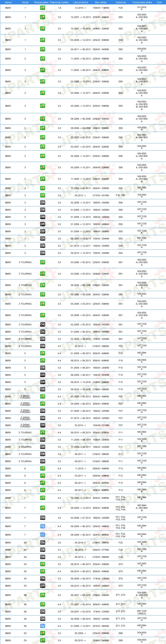Select petrol icon in the BMW 1 E88 row
The height and width of the screenshot is (644, 166).
[43, 40]
